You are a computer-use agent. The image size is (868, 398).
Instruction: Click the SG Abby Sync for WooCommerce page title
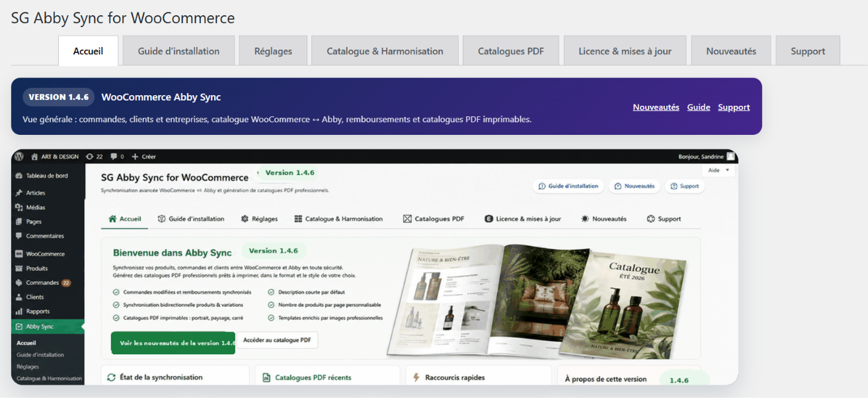coord(123,18)
